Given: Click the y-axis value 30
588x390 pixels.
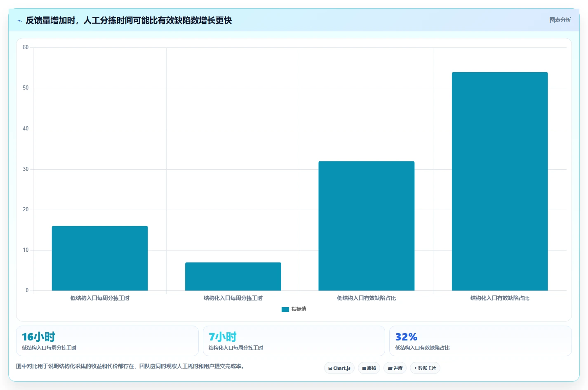Looking at the screenshot, I should [26, 169].
